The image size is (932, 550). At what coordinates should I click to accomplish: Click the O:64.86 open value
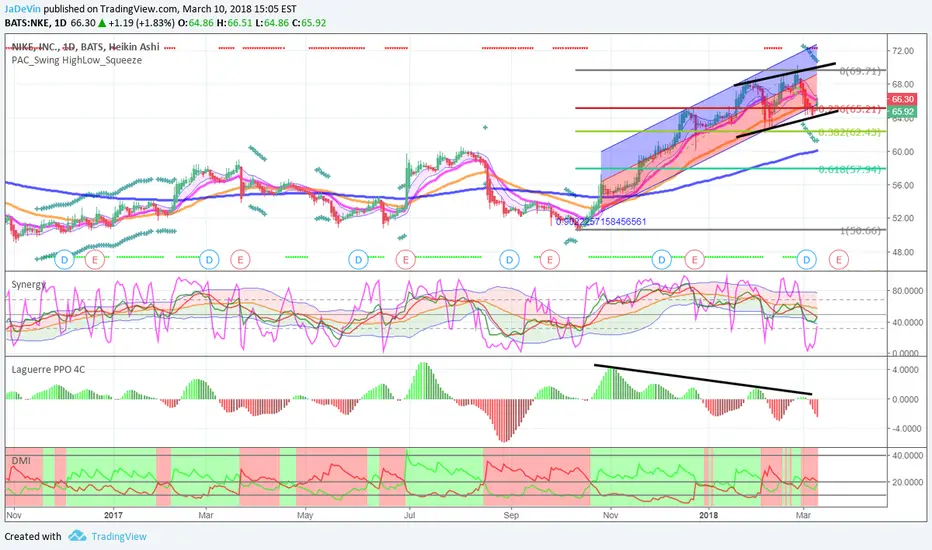(x=196, y=23)
